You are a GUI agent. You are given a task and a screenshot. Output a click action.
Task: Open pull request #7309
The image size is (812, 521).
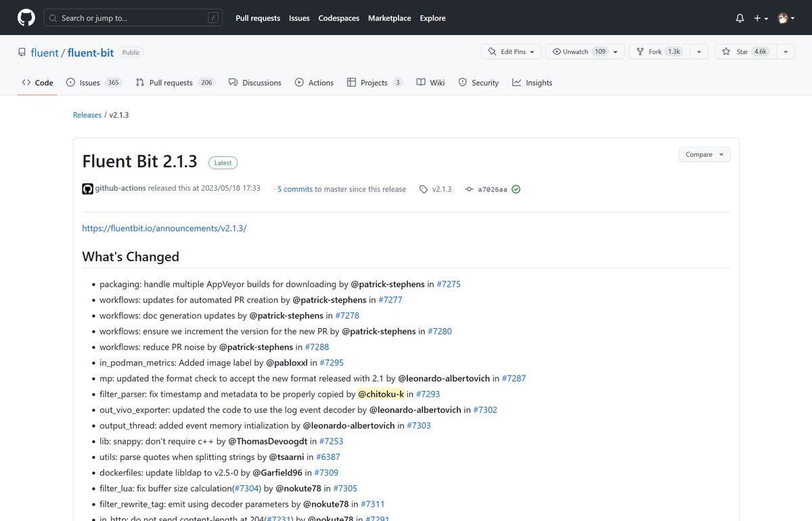[326, 472]
